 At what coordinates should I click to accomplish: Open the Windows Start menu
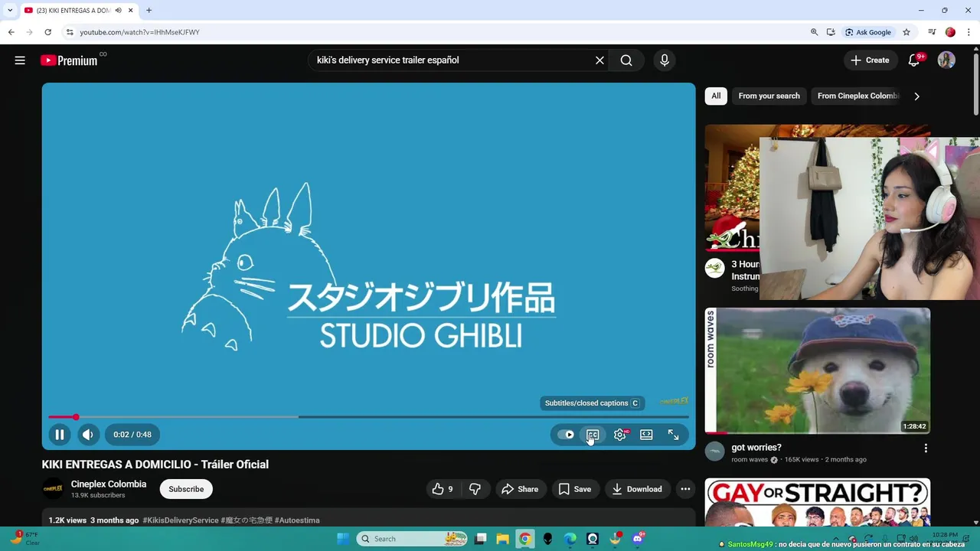click(342, 539)
